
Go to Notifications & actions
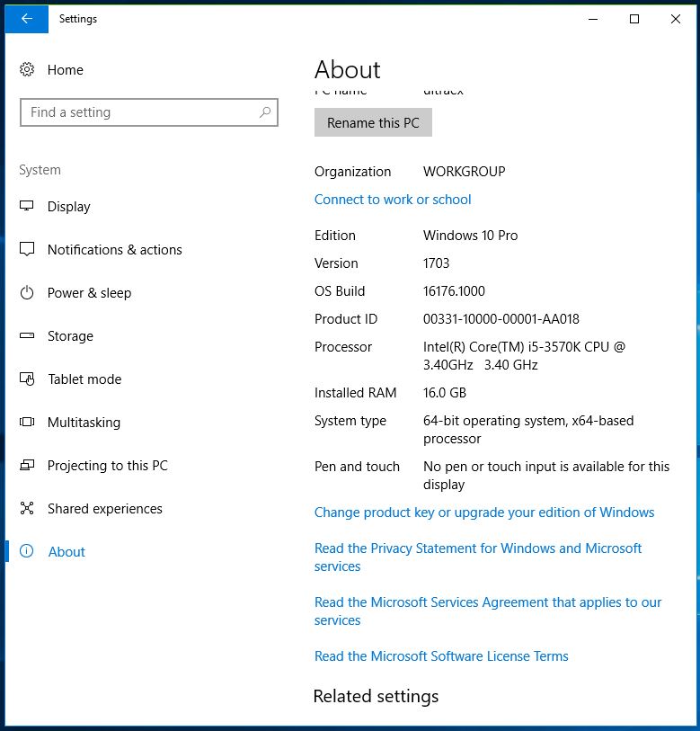click(x=115, y=250)
